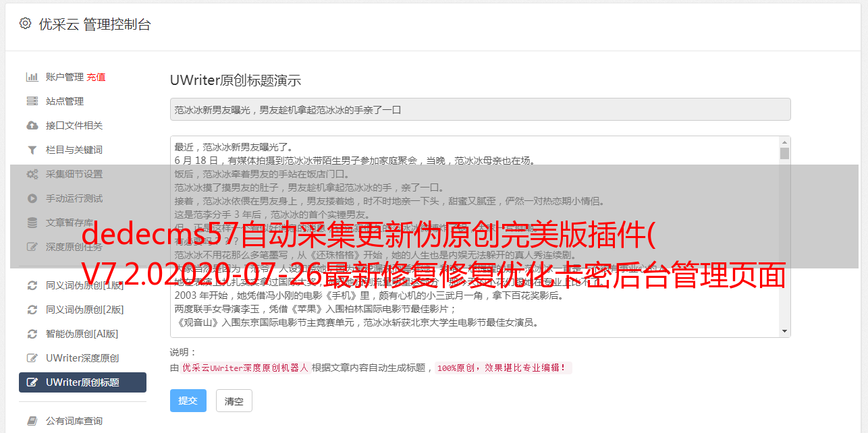Click the 清空 button

coord(234,401)
